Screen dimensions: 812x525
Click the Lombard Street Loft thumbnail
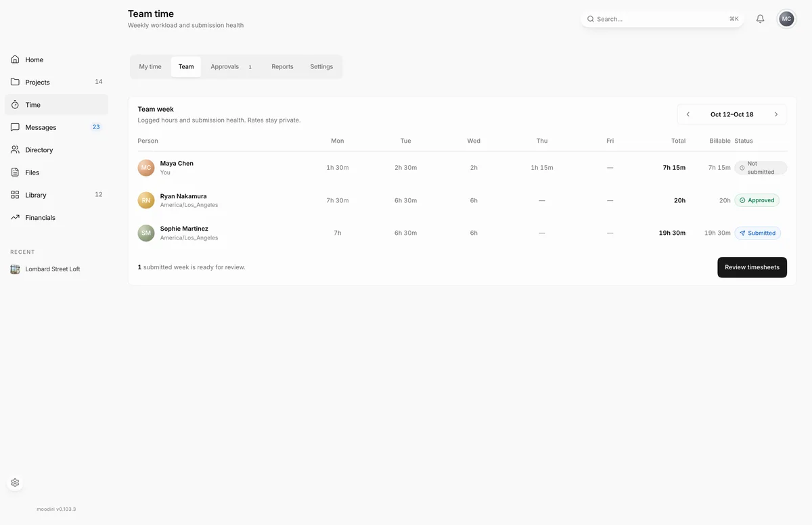pyautogui.click(x=15, y=269)
